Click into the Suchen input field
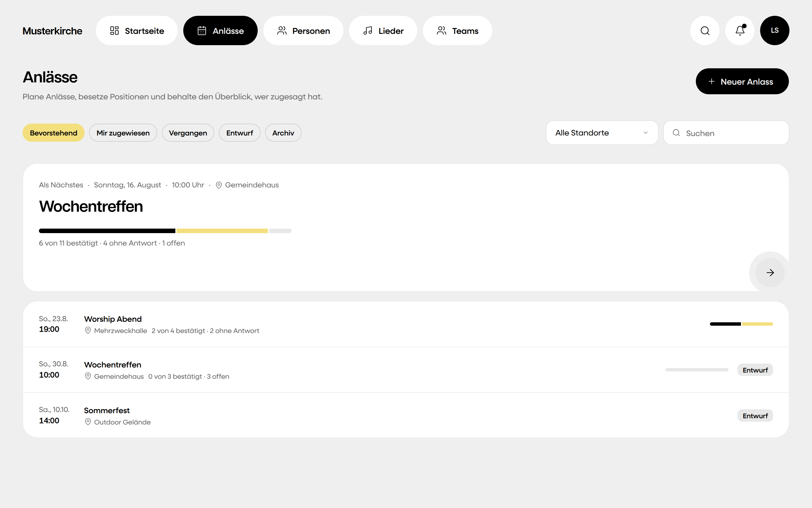Viewport: 812px width, 508px height. 726,133
